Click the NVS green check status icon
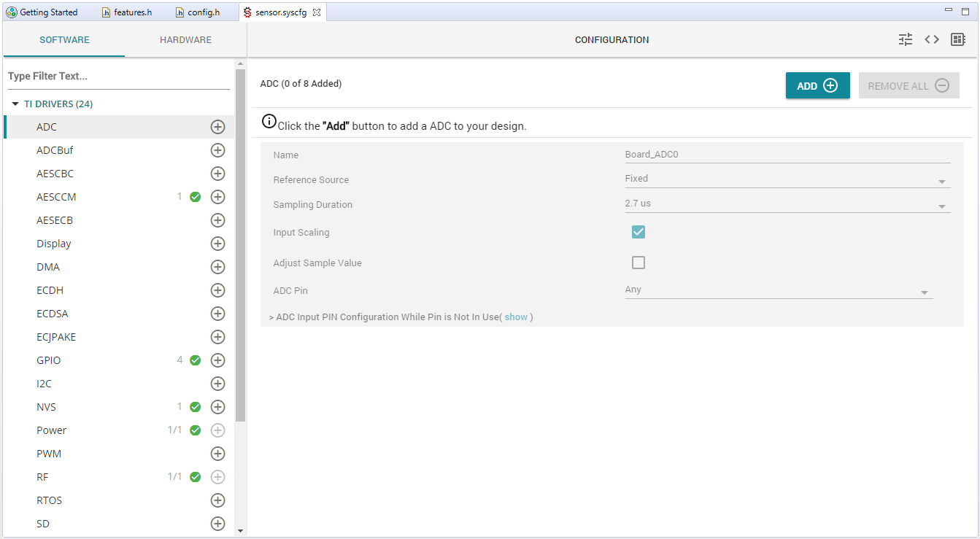Screen dimensions: 980x539 click(x=195, y=407)
